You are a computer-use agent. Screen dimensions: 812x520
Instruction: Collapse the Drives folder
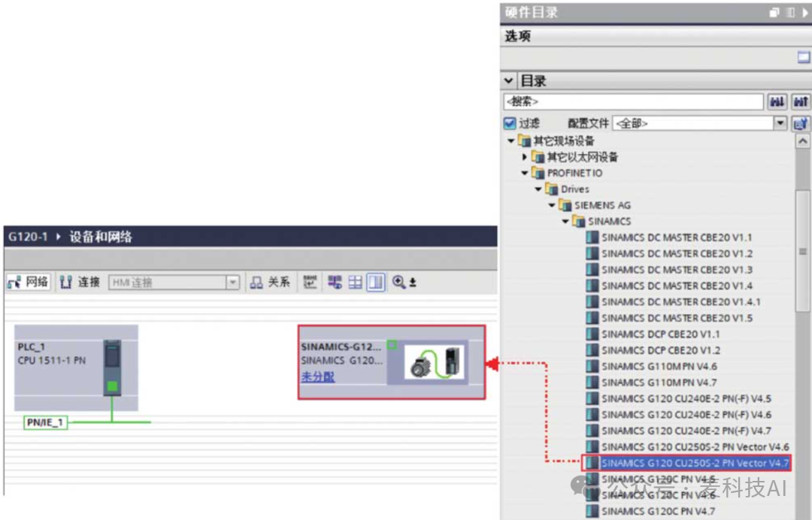[x=538, y=189]
